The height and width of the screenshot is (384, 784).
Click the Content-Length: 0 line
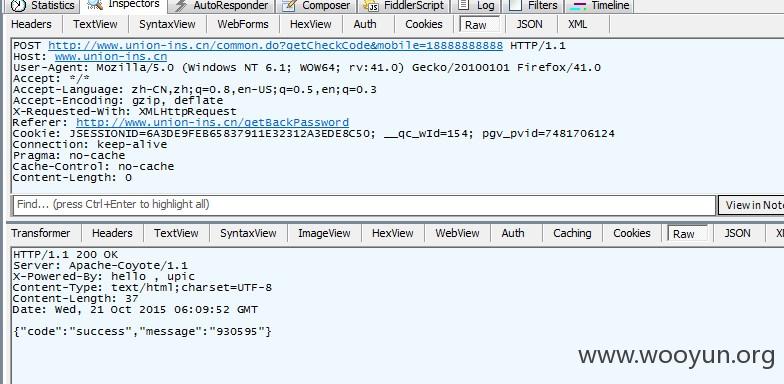72,178
